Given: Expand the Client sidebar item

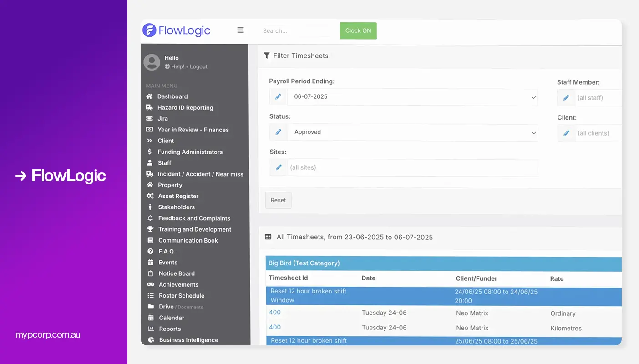Looking at the screenshot, I should [166, 141].
